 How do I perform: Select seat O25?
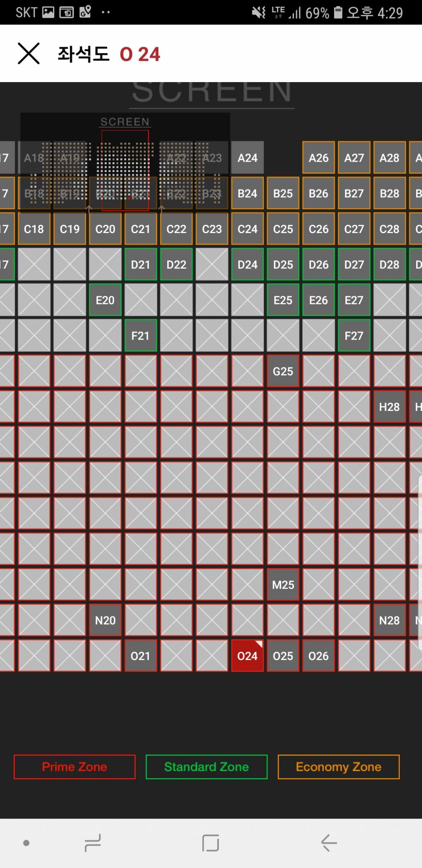(x=283, y=656)
